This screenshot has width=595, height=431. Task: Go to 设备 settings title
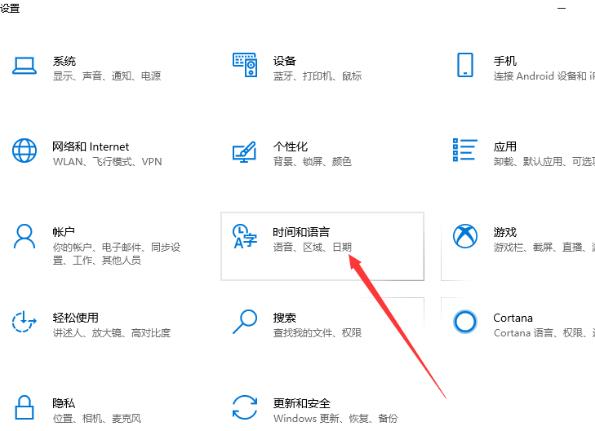click(x=285, y=61)
